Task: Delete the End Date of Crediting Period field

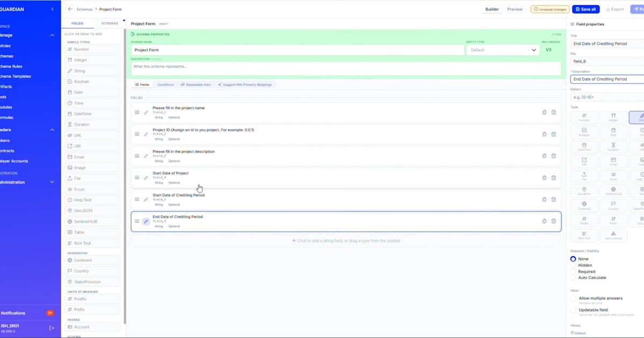Action: tap(553, 221)
